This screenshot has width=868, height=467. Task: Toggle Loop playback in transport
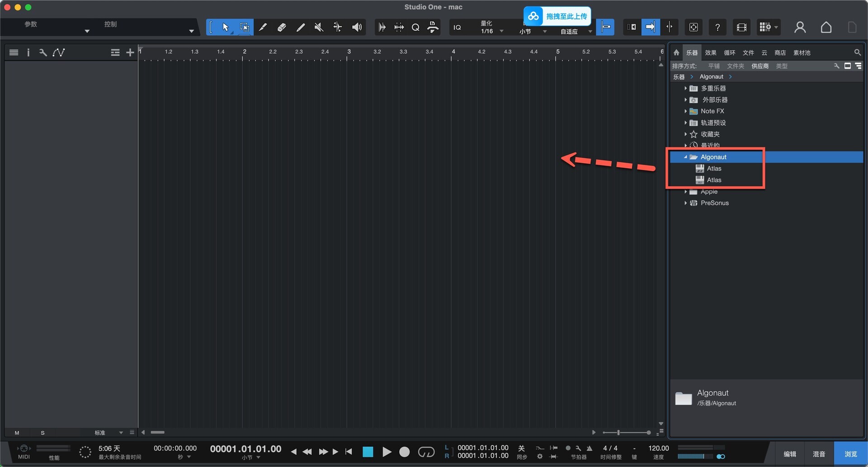(x=426, y=452)
